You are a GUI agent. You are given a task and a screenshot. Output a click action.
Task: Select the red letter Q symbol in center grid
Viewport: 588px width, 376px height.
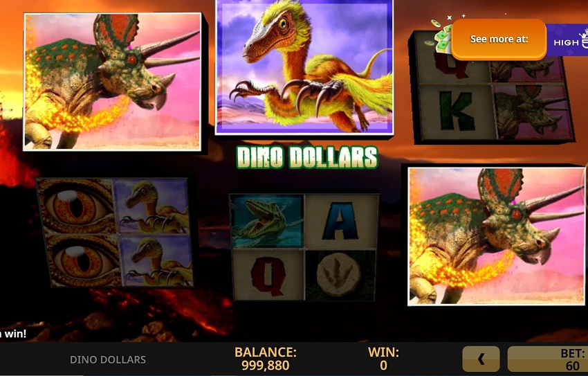point(268,275)
